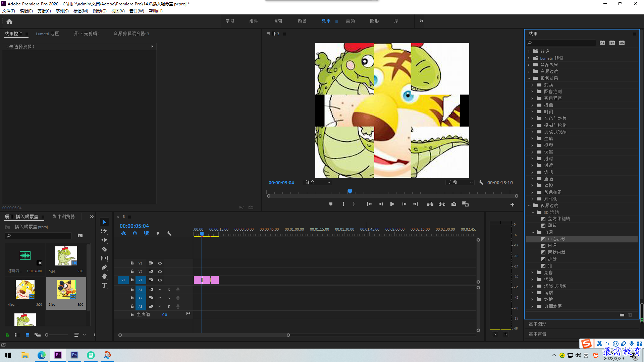Expand the 扭曲 effects folder

[x=532, y=105]
